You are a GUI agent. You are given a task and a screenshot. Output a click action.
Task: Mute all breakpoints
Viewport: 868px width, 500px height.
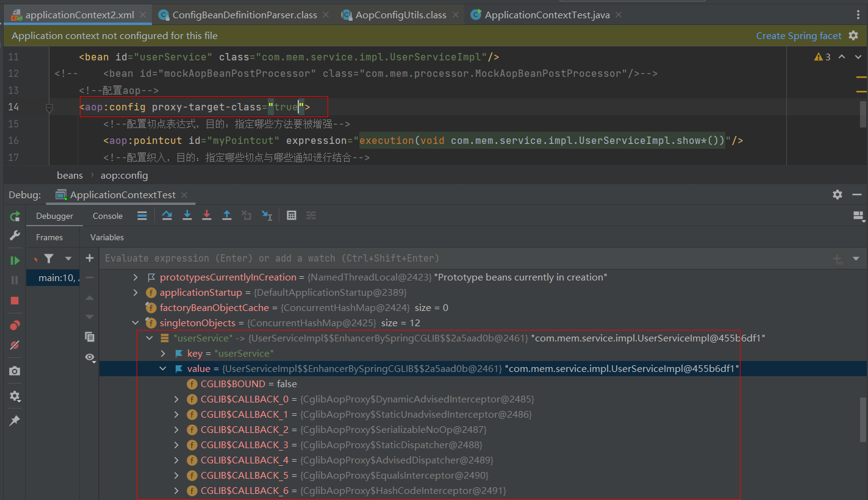pos(15,345)
